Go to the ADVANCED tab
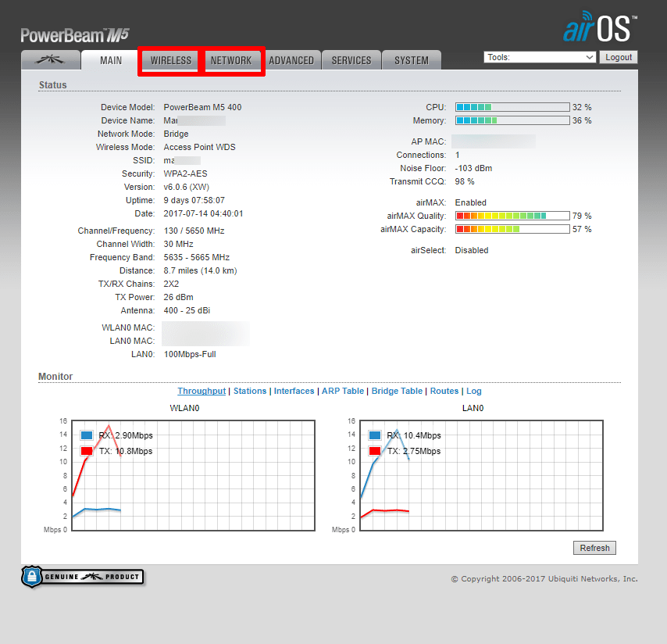Screen dimensions: 667x644 point(291,60)
